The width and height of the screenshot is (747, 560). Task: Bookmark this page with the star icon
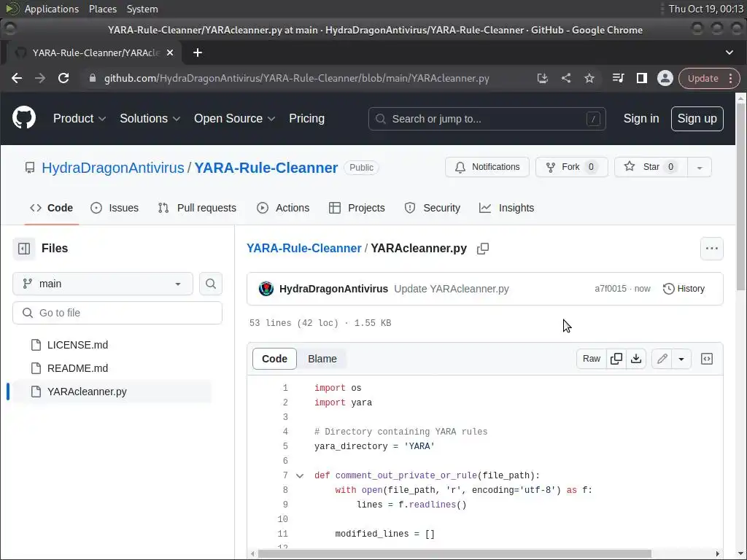(x=589, y=79)
